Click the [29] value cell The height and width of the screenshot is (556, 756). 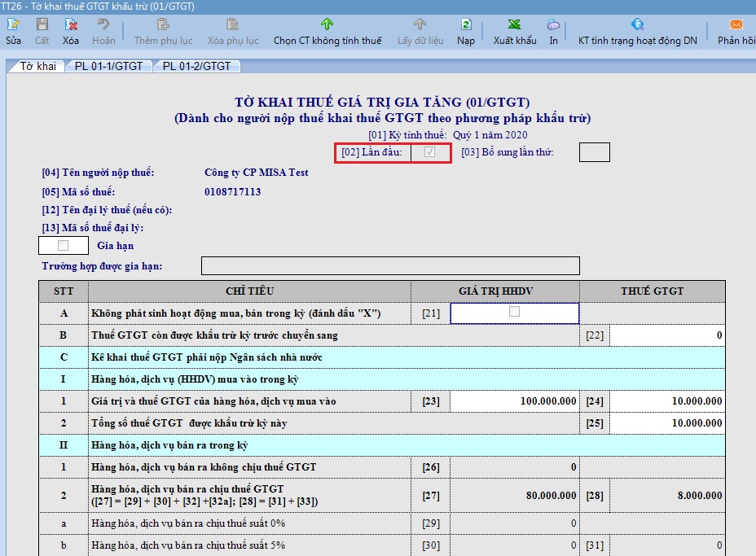click(514, 523)
